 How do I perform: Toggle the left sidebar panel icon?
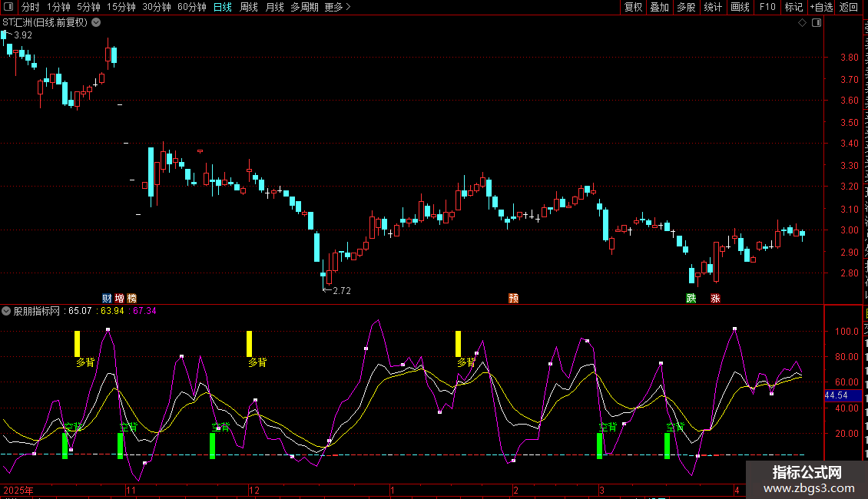7,8
